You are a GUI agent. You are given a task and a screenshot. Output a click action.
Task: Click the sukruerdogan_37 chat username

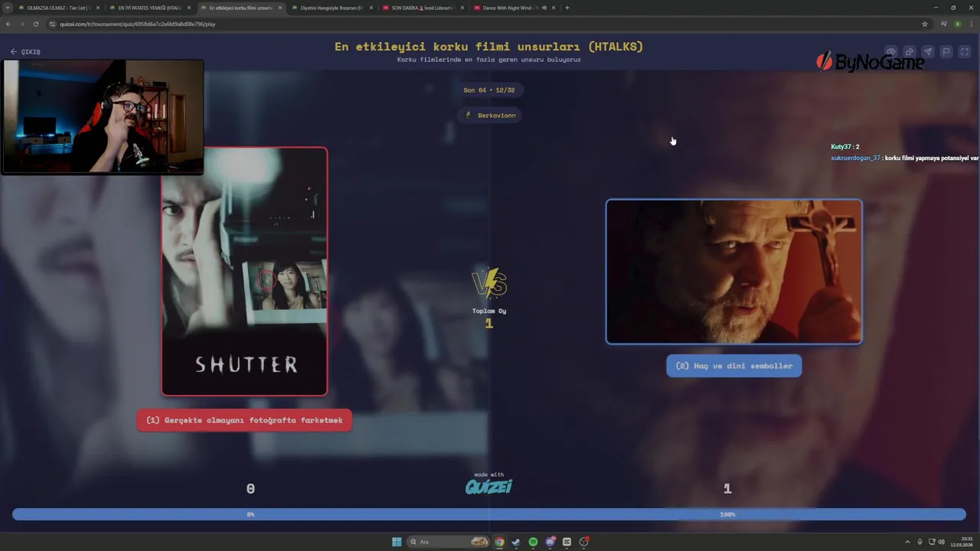pos(855,158)
